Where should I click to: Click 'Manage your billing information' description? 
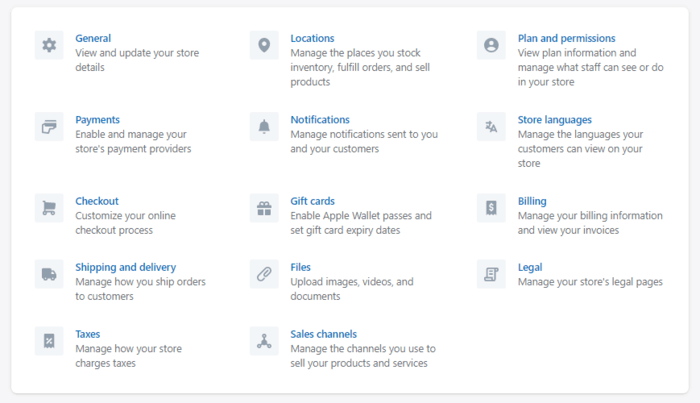[x=590, y=223]
